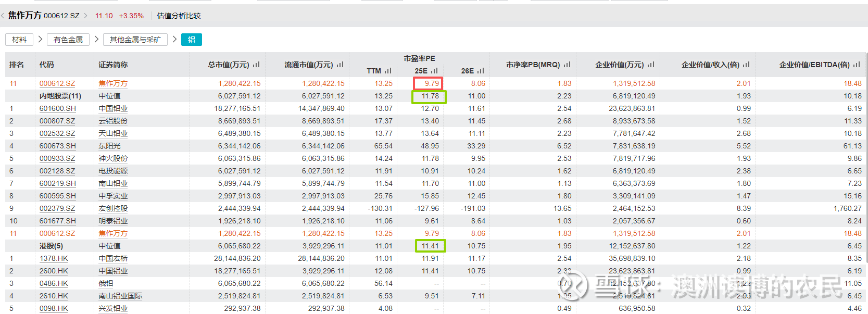The width and height of the screenshot is (868, 314).
Task: Open stock code 601600.SH link
Action: (x=58, y=108)
